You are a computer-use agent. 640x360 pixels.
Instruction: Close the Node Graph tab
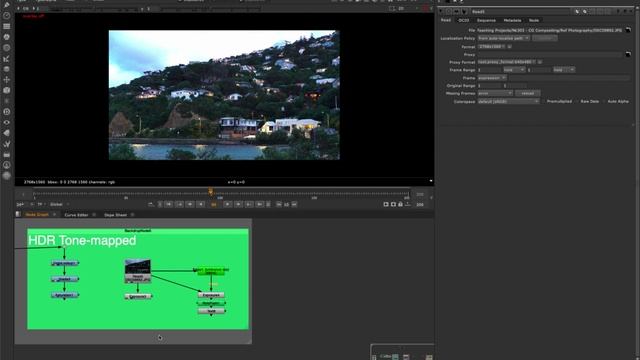tap(55, 215)
